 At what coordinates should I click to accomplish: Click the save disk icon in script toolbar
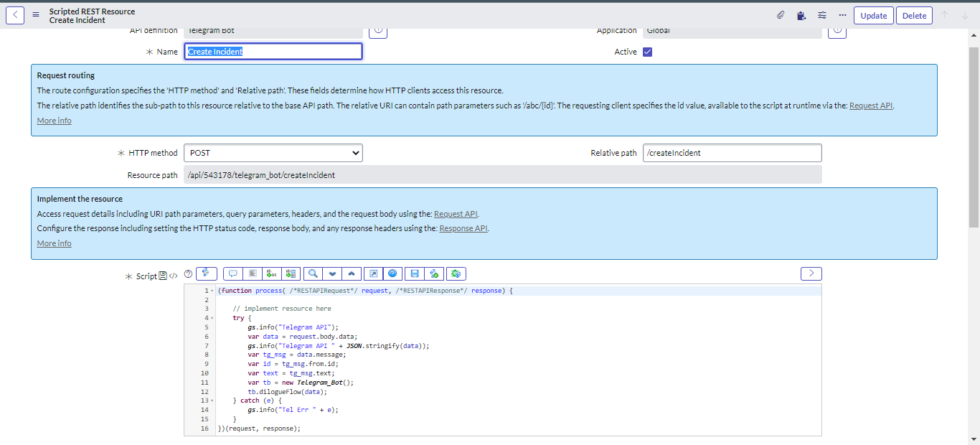point(413,273)
